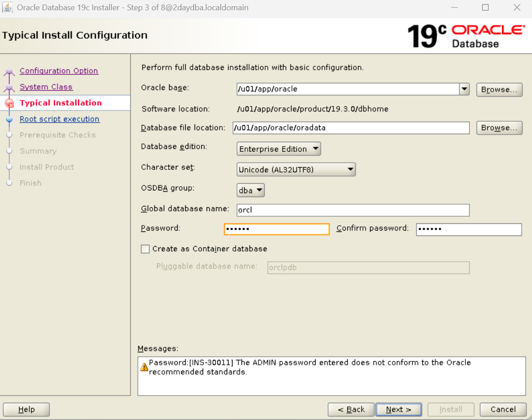This screenshot has height=420, width=532.
Task: Maximize the installer window
Action: click(486, 8)
